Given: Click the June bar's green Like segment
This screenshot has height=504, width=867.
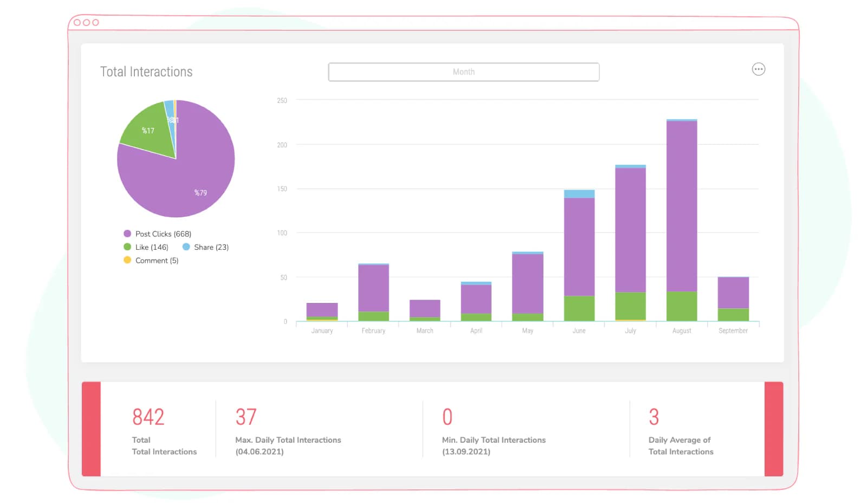Looking at the screenshot, I should 579,308.
